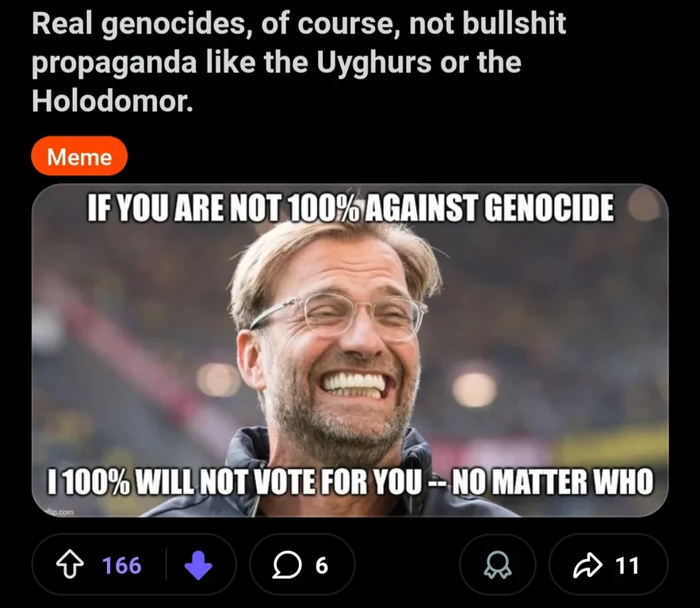Click the share count number 11
Viewport: 700px width, 608px height.
[x=627, y=565]
